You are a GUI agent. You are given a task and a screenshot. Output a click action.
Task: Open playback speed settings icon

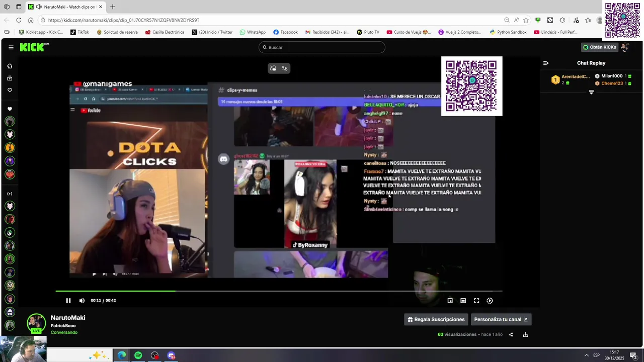pyautogui.click(x=490, y=301)
